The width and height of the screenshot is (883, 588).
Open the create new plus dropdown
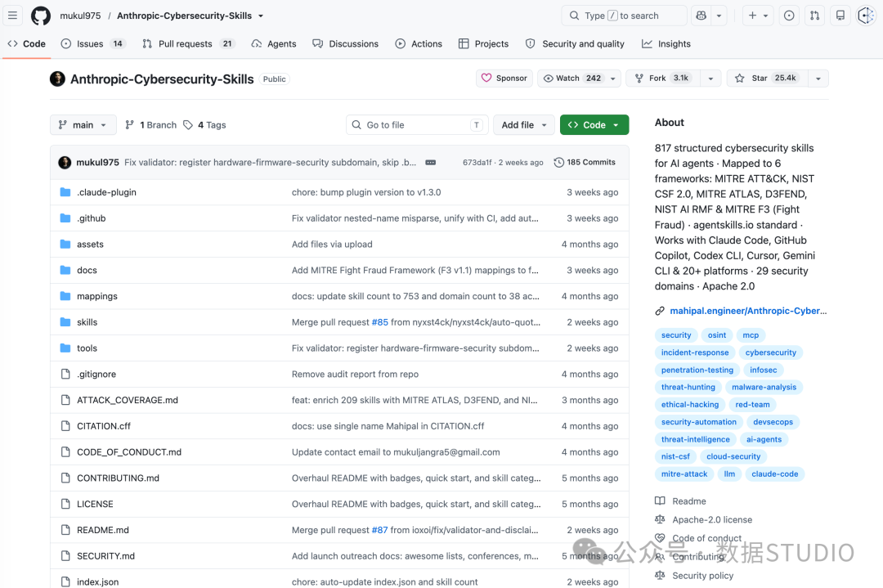pos(758,16)
